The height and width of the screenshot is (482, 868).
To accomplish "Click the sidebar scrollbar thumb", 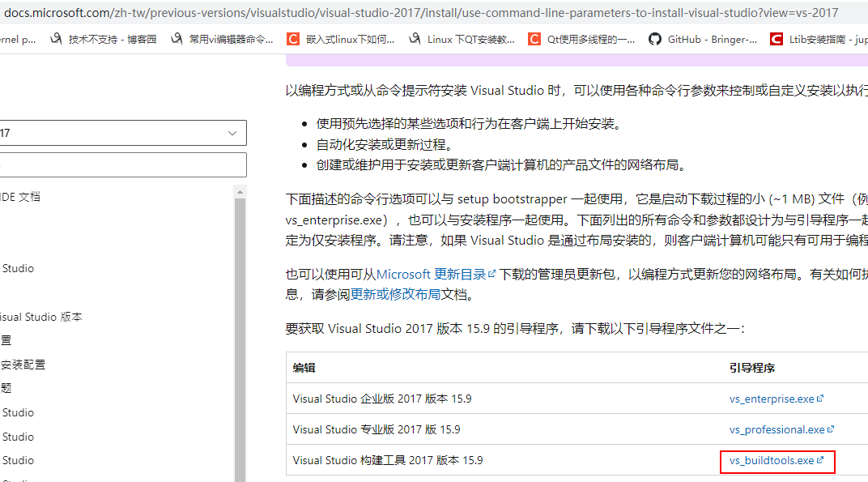I will pos(240,339).
